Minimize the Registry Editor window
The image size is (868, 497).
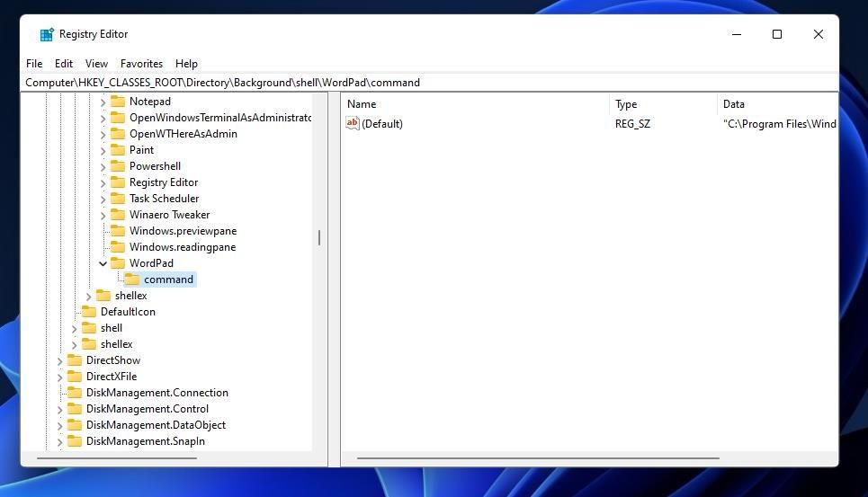[737, 34]
